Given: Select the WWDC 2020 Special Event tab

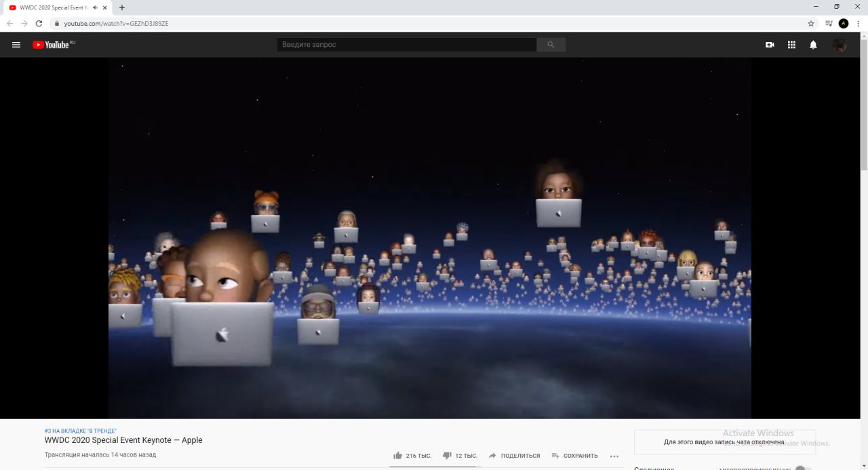Looking at the screenshot, I should point(58,7).
